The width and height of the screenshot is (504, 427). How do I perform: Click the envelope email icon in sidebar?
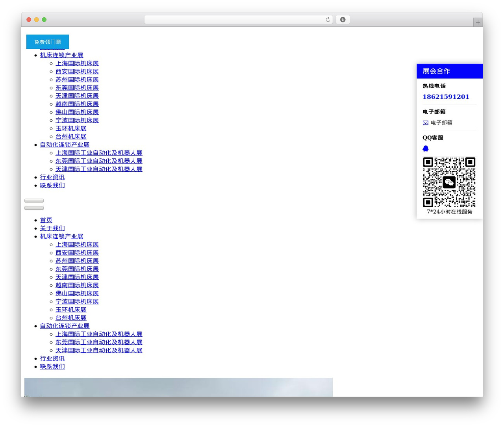(x=426, y=123)
